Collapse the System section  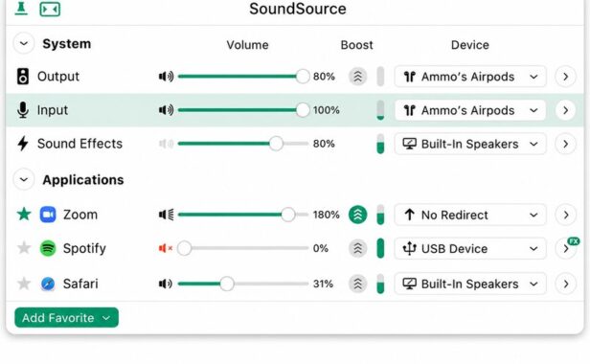pos(24,44)
